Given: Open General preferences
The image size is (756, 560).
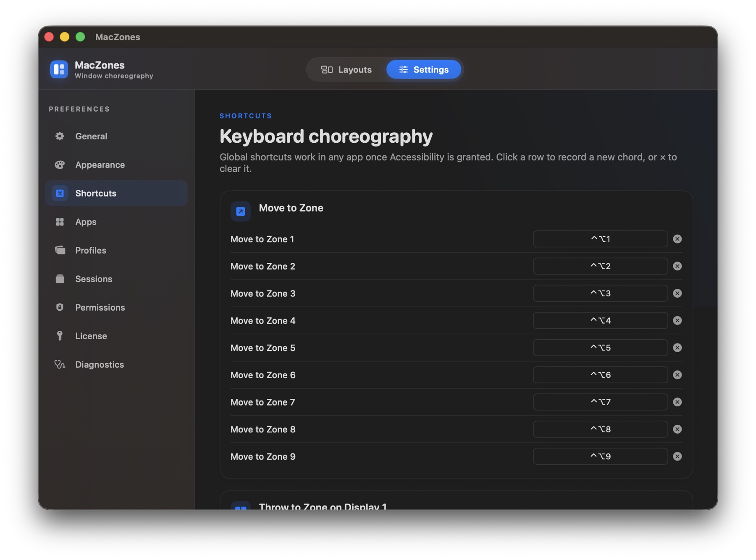Looking at the screenshot, I should [116, 136].
